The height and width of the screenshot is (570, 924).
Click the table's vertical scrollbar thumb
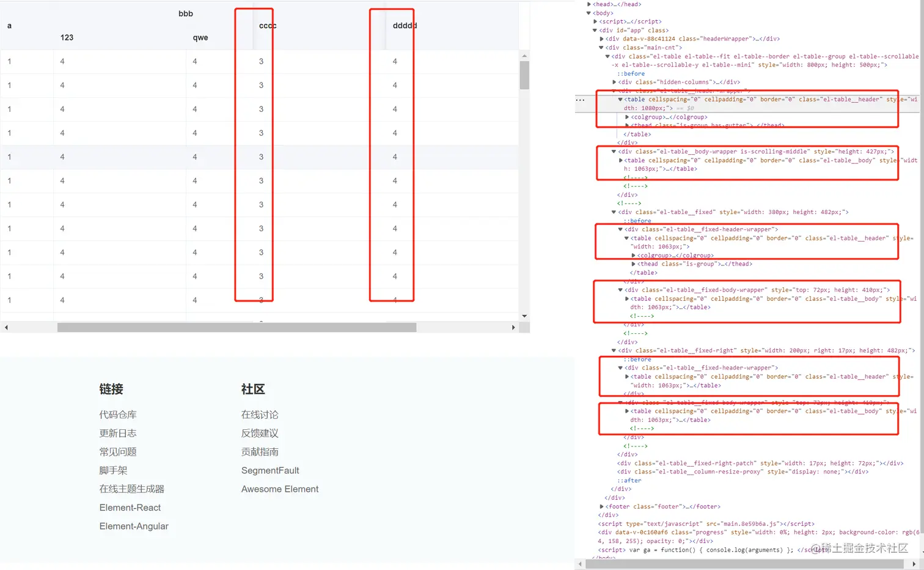524,75
